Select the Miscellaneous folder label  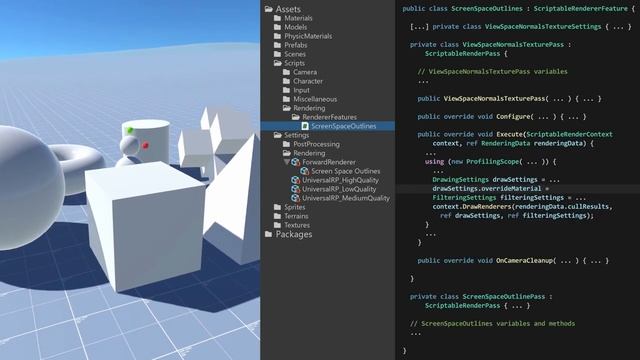[x=315, y=99]
